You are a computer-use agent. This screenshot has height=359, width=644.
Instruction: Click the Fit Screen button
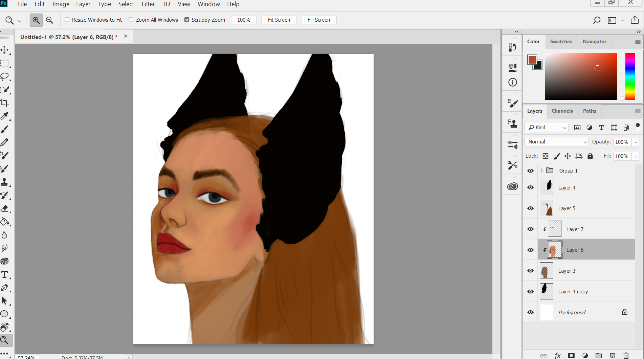click(279, 20)
